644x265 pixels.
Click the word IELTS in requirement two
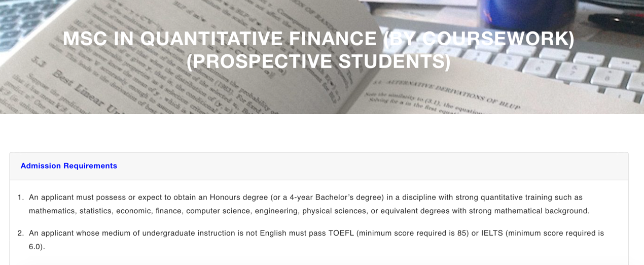pos(491,234)
